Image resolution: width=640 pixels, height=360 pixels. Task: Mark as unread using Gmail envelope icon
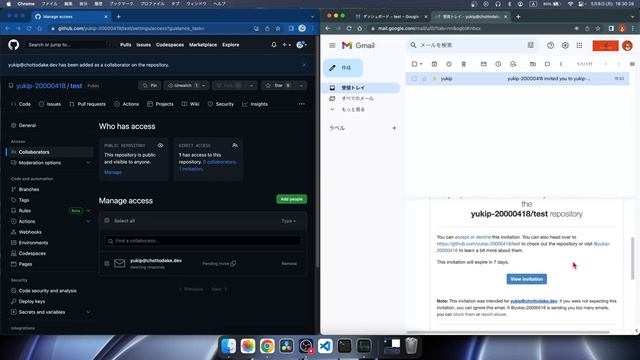pos(484,64)
